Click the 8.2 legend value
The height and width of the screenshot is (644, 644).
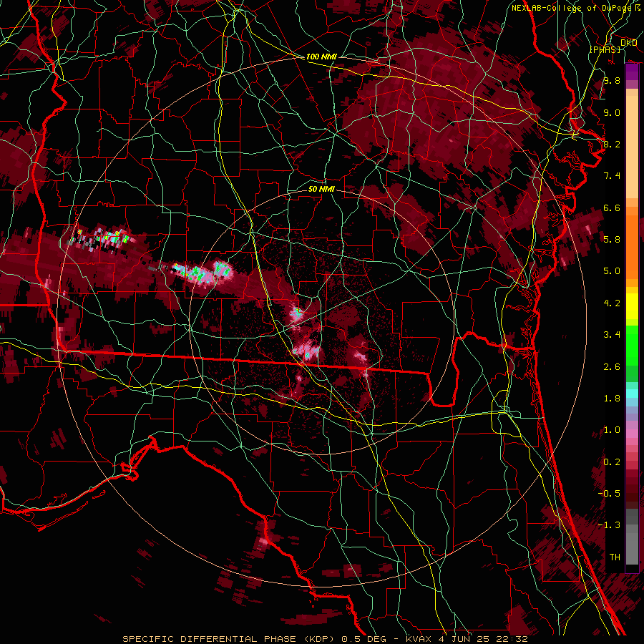pos(612,144)
